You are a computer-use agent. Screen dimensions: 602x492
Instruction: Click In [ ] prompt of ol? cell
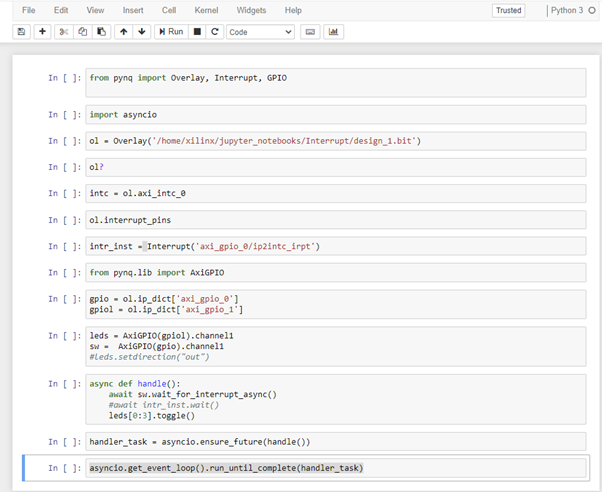point(64,167)
